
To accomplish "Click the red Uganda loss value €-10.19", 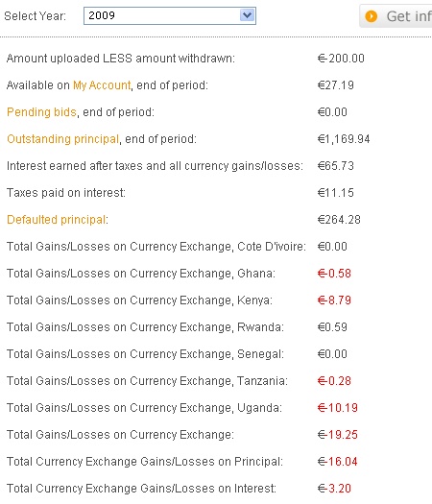I will 338,408.
